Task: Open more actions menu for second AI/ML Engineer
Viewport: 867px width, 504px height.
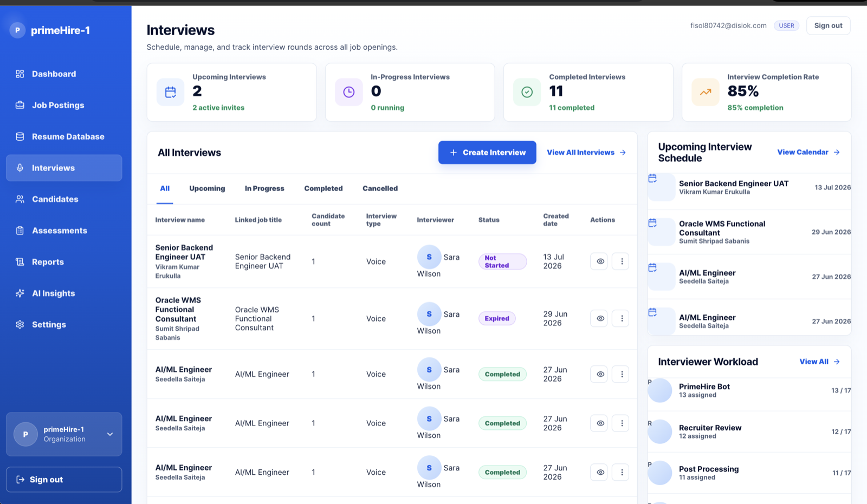Action: (621, 423)
